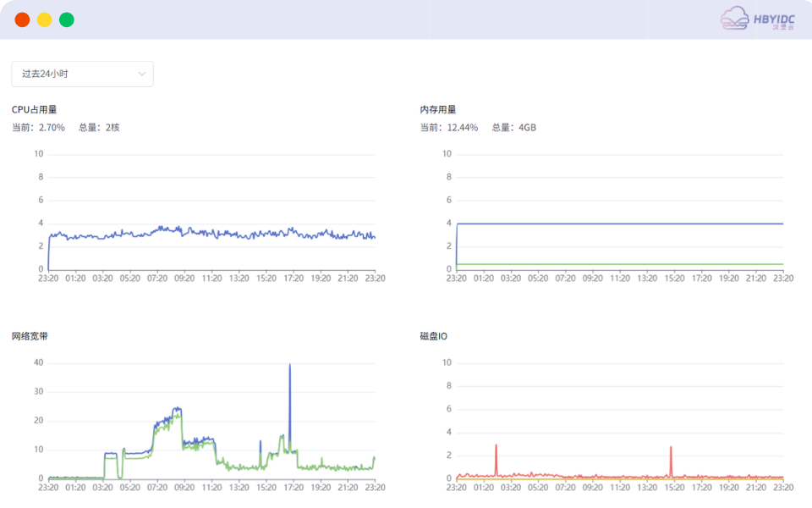The image size is (812, 508).
Task: Click the memory current value 12.44%
Action: click(463, 128)
